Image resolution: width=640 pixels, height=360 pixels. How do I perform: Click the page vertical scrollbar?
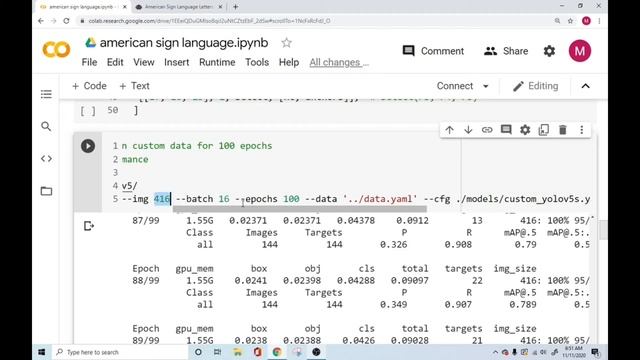tap(603, 229)
